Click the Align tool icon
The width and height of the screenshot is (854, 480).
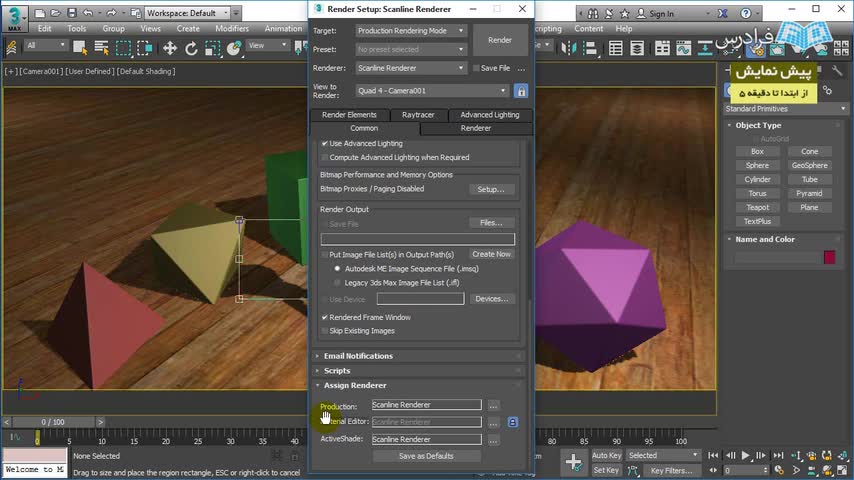(590, 48)
